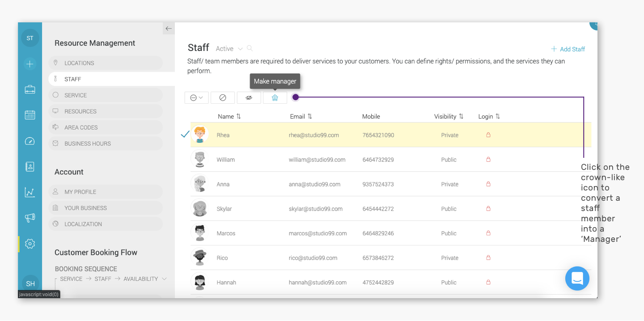Screen dimensions: 644x321
Task: Click the disable staff circle-slash icon
Action: click(x=223, y=97)
